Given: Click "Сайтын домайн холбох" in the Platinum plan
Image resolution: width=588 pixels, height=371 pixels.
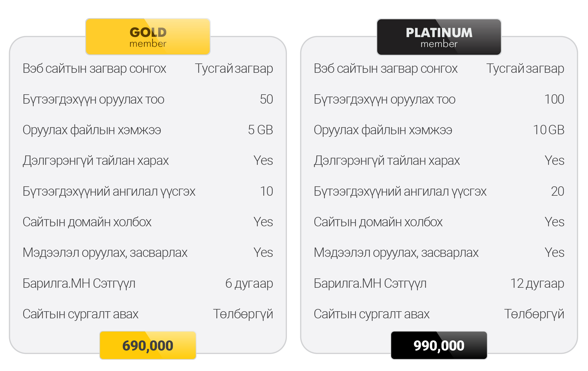Looking at the screenshot, I should pos(378,222).
